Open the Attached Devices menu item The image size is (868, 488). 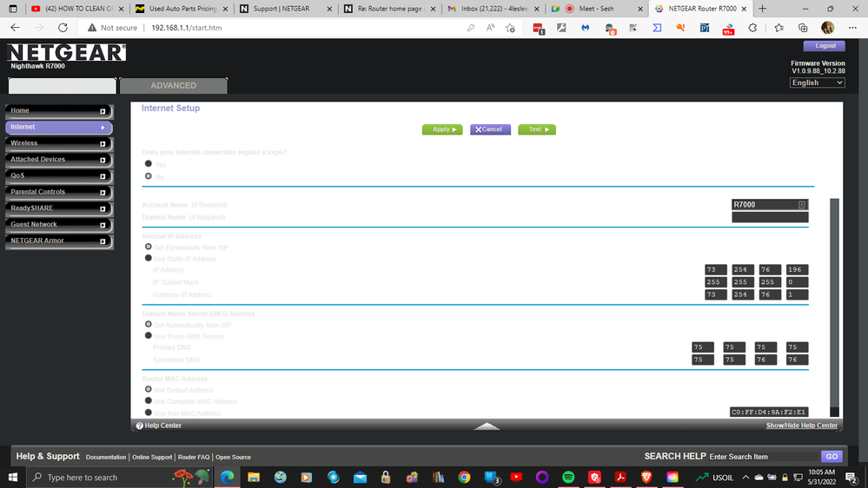tap(59, 160)
